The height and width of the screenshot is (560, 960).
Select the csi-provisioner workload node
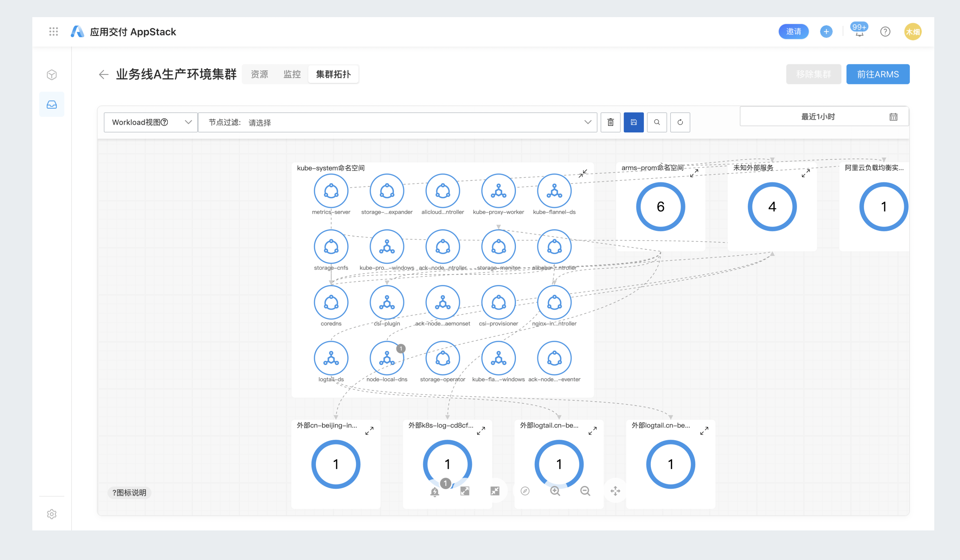pos(499,303)
